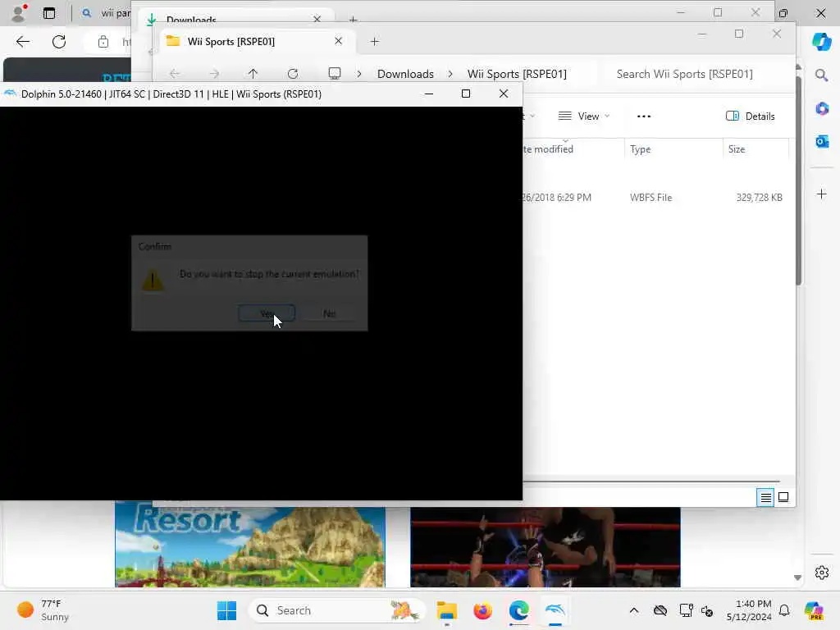Sort files by Type column

[x=640, y=149]
